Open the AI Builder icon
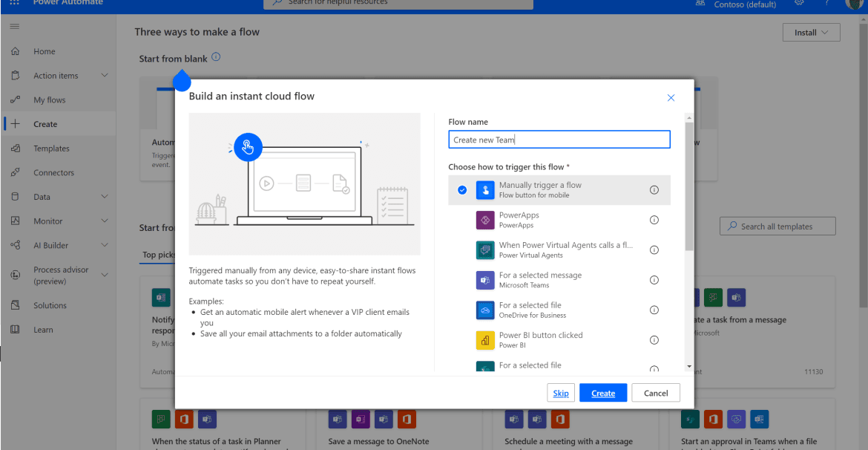The image size is (868, 450). (16, 245)
